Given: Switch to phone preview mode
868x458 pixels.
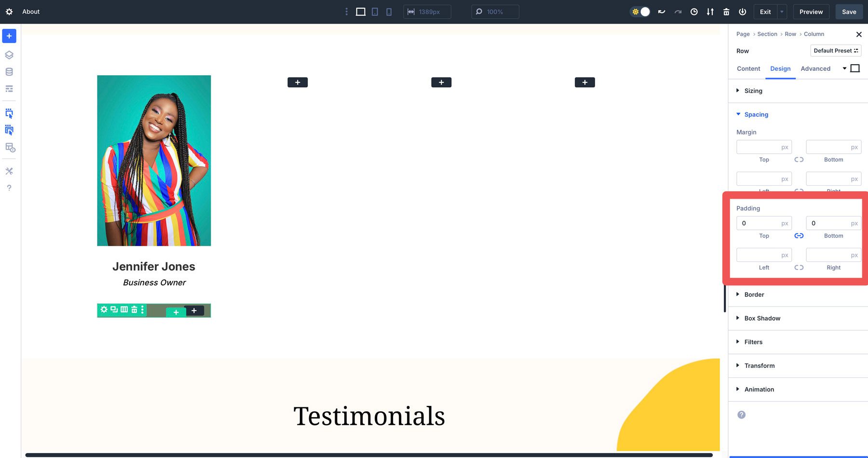Looking at the screenshot, I should pos(389,12).
